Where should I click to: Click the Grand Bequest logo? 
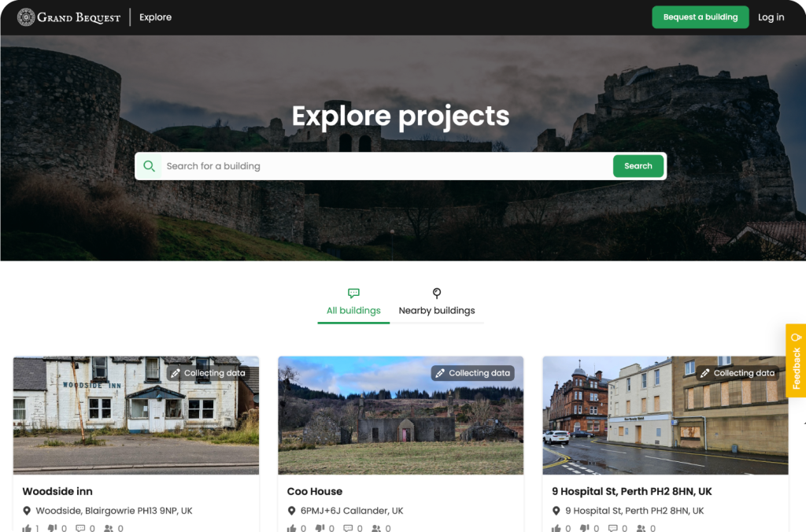click(68, 17)
